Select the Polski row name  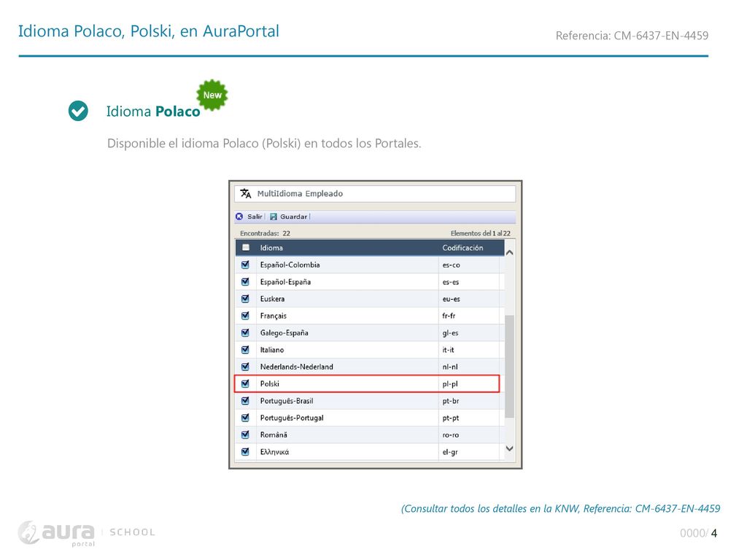click(270, 384)
